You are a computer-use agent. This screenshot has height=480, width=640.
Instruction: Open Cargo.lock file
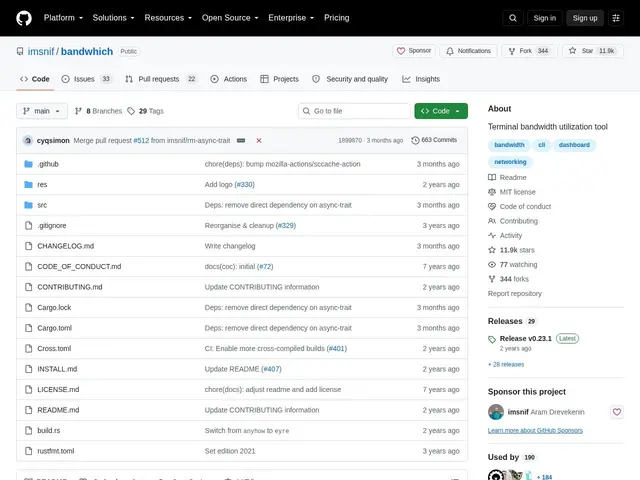point(54,307)
